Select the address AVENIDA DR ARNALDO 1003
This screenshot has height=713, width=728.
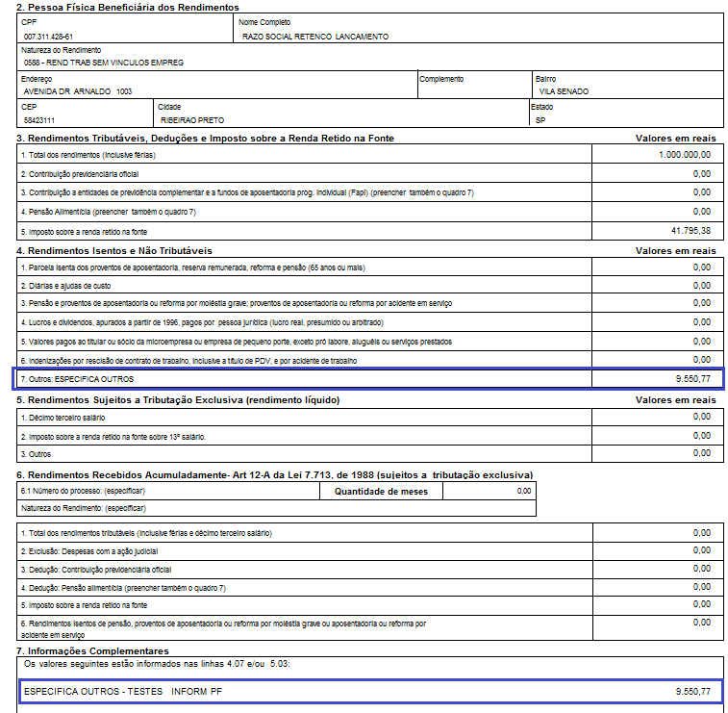(78, 91)
